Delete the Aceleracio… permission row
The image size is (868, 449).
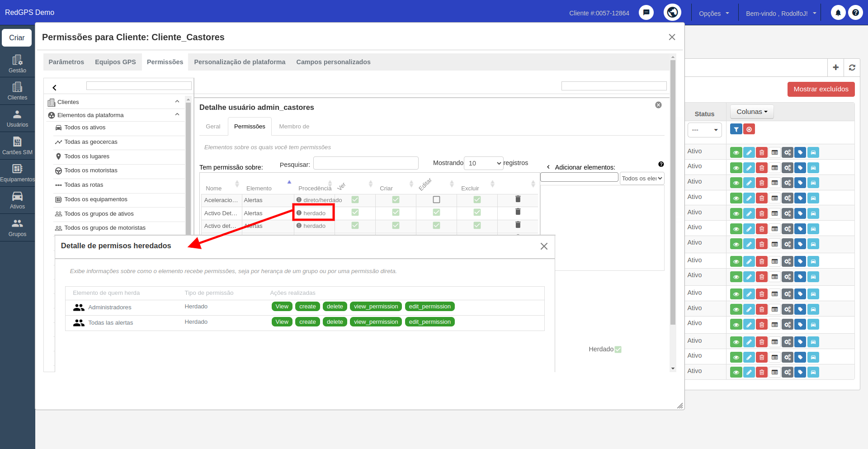pos(518,199)
